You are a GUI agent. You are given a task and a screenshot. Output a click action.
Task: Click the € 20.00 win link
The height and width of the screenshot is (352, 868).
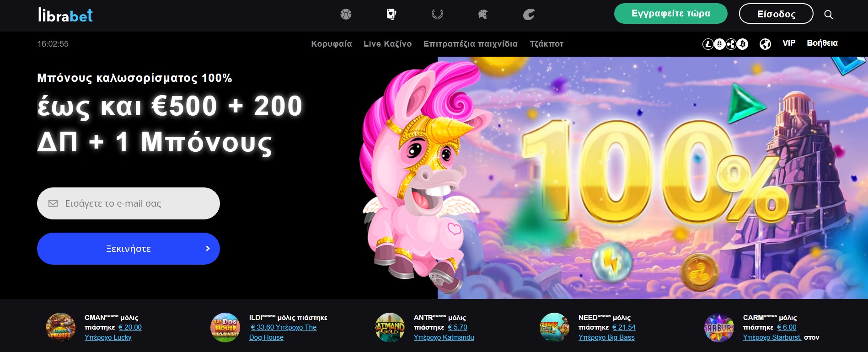(x=130, y=327)
